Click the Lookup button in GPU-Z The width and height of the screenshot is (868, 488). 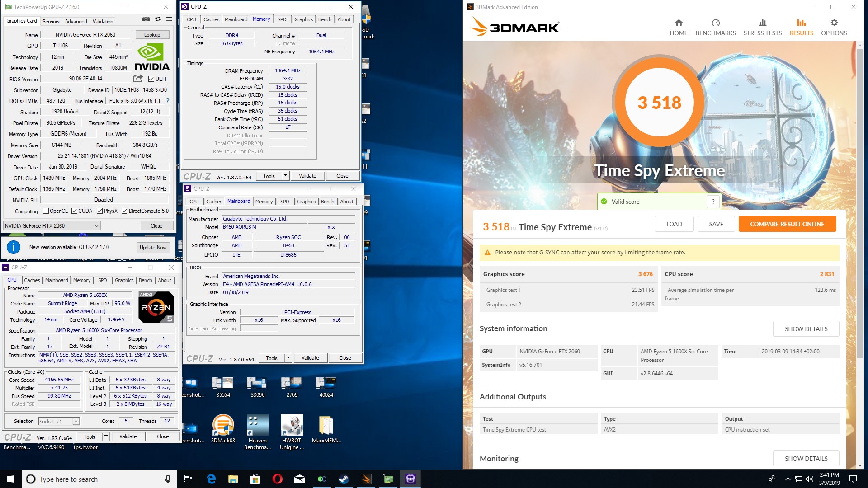pos(152,35)
